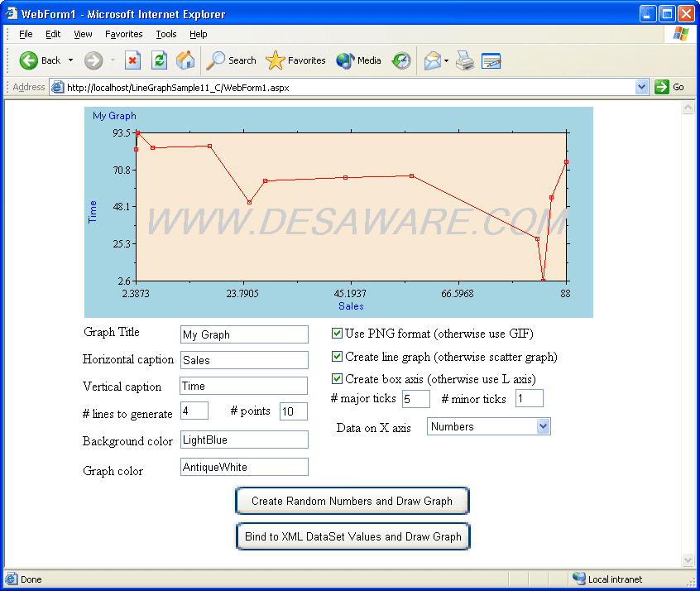Open the Back history dropdown arrow

point(70,60)
